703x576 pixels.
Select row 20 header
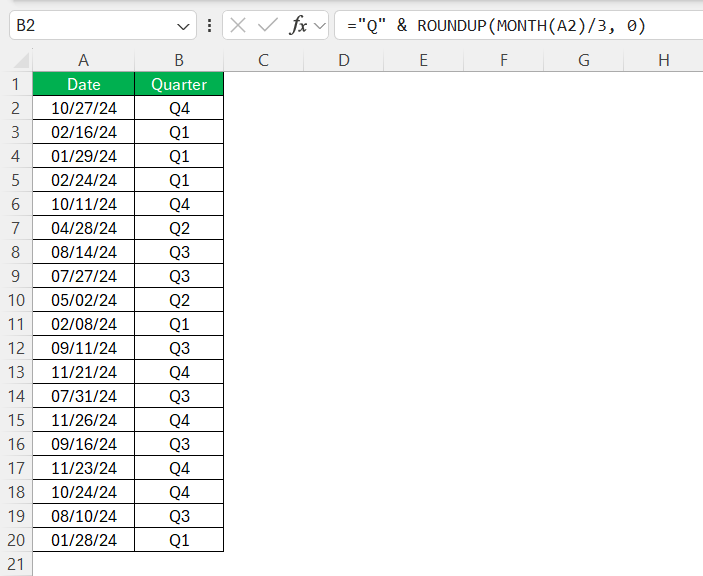pyautogui.click(x=16, y=540)
